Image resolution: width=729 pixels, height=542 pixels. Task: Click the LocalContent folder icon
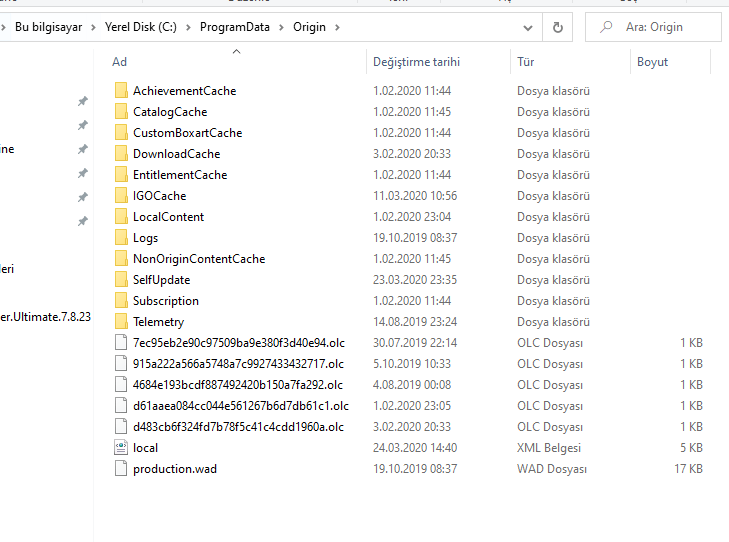[121, 216]
